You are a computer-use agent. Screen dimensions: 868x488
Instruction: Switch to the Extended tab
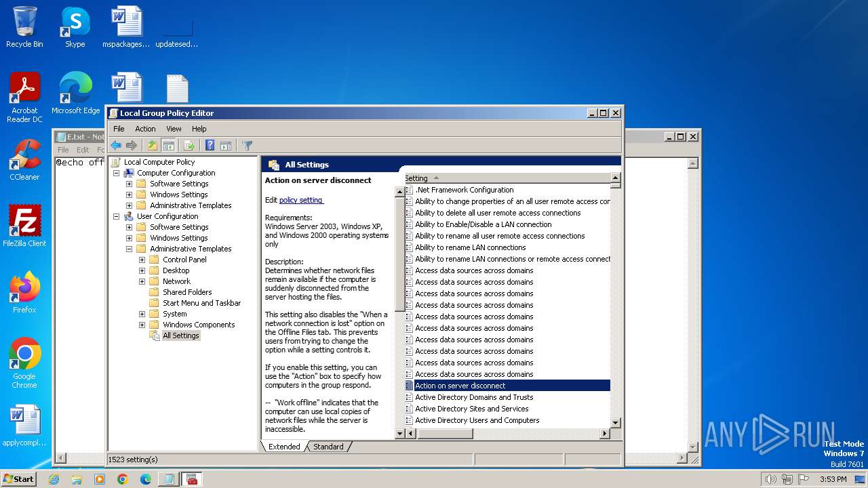(x=284, y=447)
